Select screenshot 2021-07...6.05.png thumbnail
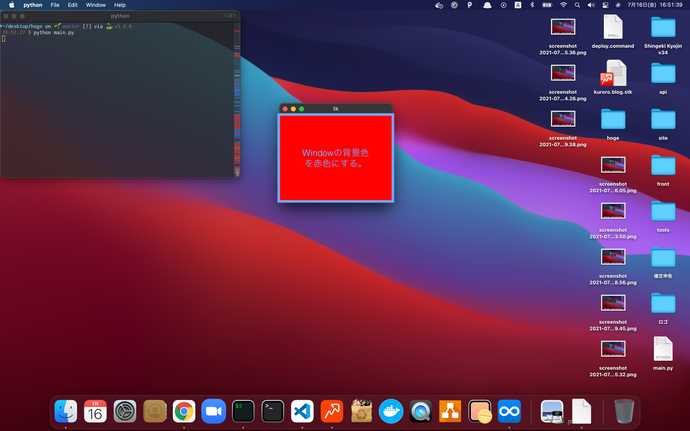Viewport: 690px width, 431px height. [613, 165]
